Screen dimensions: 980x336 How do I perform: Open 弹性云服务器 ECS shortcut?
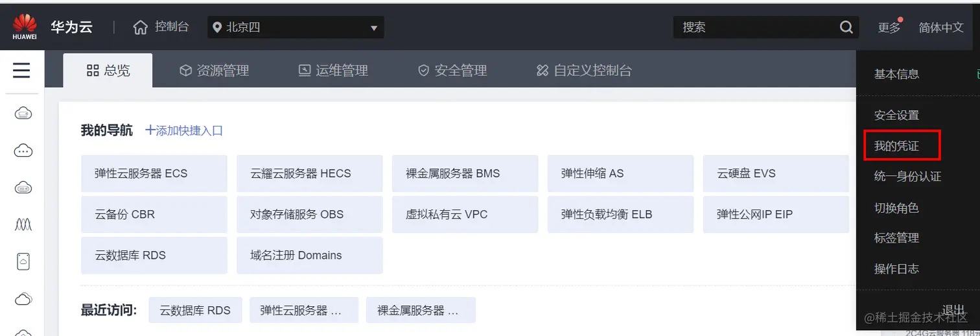pyautogui.click(x=154, y=173)
